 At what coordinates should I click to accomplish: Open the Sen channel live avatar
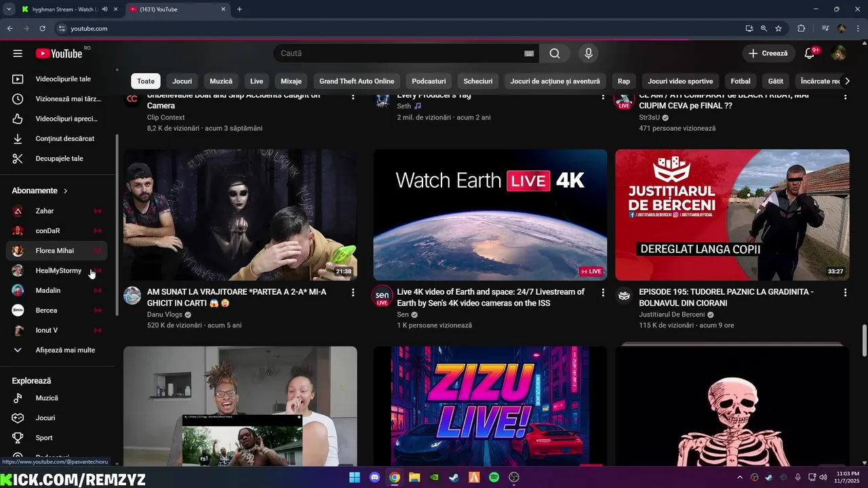tap(382, 296)
